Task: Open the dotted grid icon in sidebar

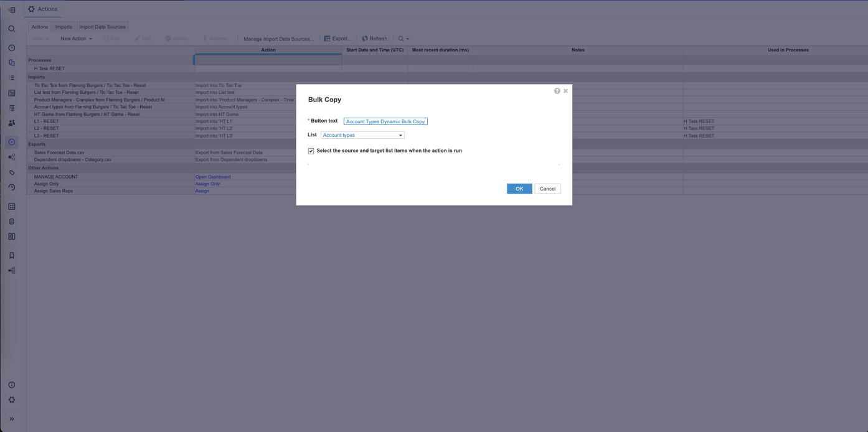Action: point(11,207)
